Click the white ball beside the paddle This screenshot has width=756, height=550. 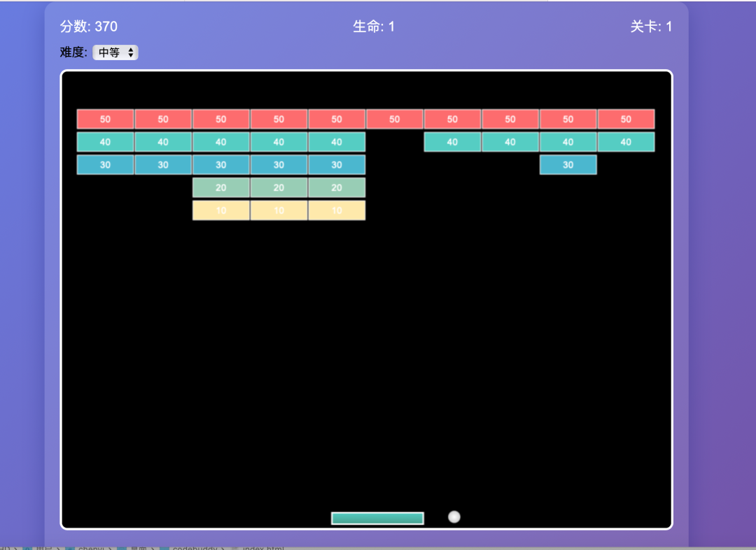[x=454, y=516]
